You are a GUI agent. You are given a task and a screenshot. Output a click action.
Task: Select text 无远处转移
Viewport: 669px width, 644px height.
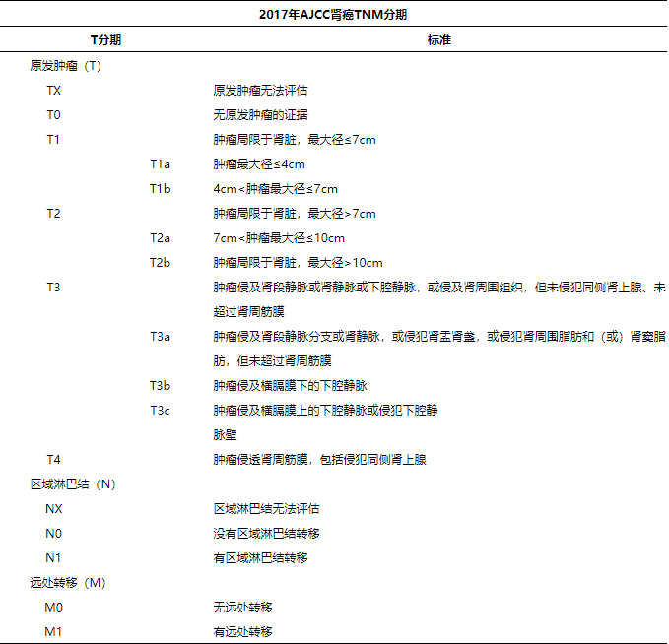(242, 608)
